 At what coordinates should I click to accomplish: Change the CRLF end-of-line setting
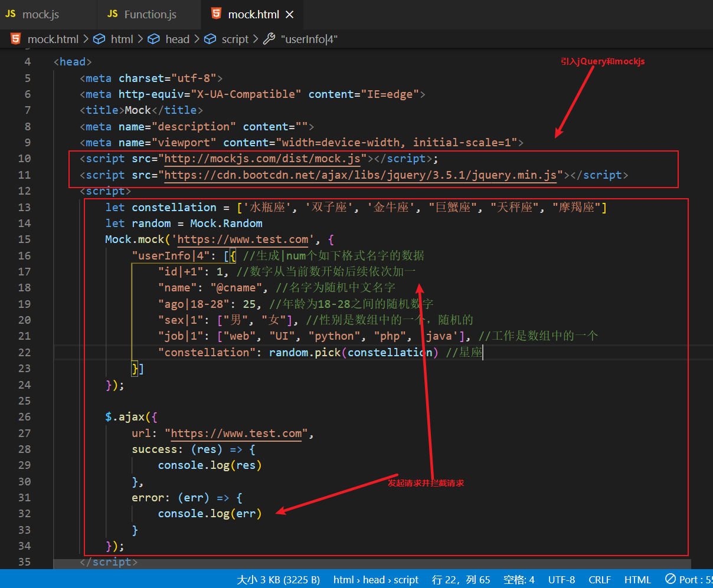[600, 580]
